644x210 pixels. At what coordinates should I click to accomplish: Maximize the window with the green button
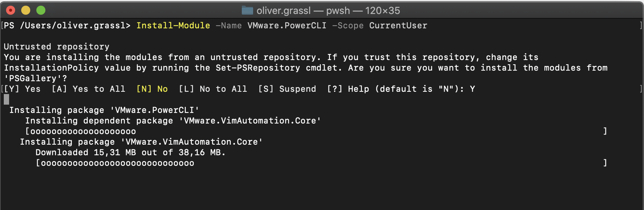[x=41, y=10]
